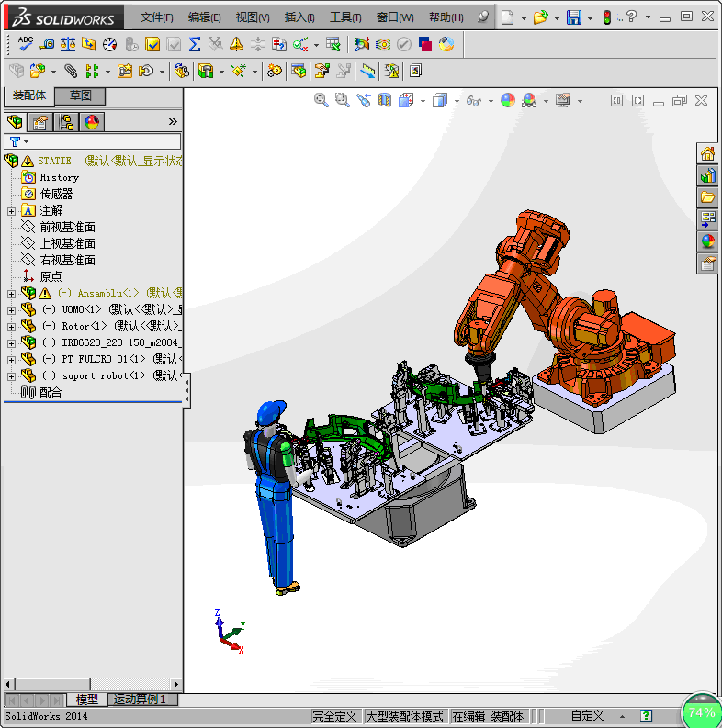Toggle the Section View tool

[385, 100]
